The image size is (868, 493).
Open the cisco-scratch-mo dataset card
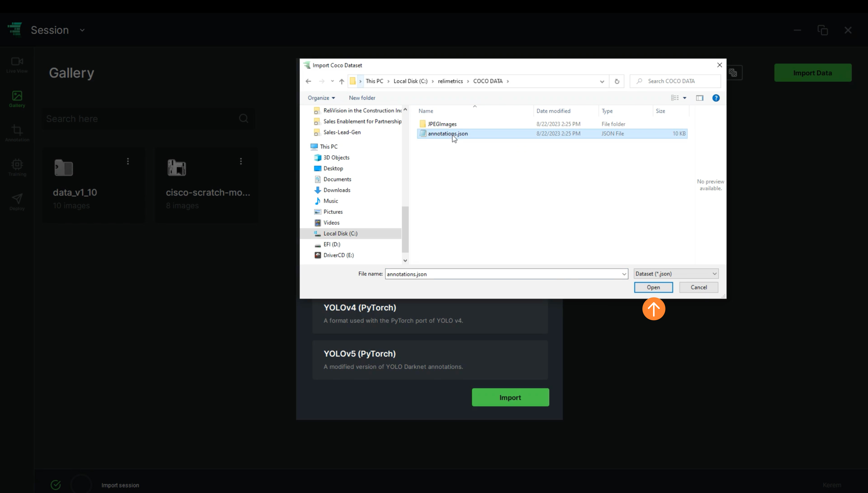point(207,185)
